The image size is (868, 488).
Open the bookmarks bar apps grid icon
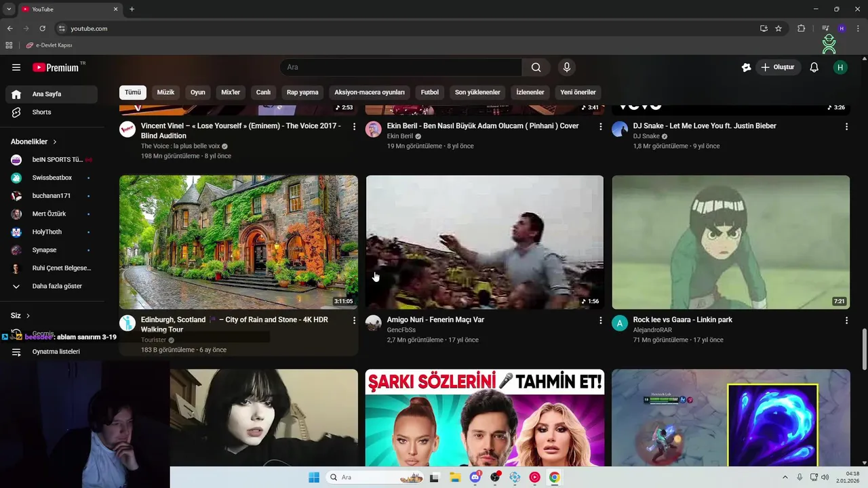tap(9, 45)
